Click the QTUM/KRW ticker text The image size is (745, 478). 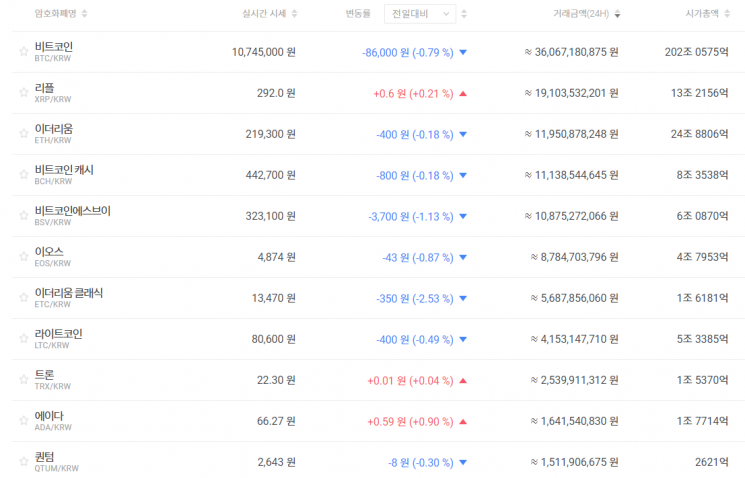coord(57,468)
